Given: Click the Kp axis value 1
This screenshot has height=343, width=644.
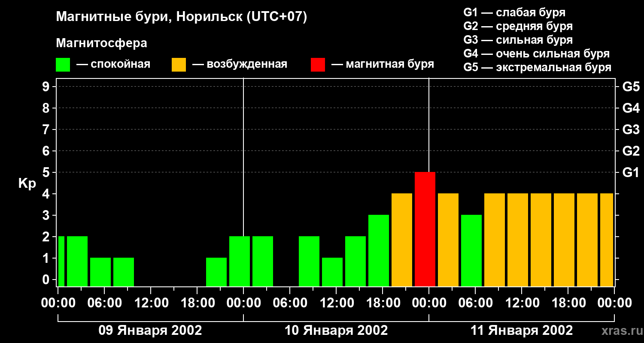Looking at the screenshot, I should [47, 258].
